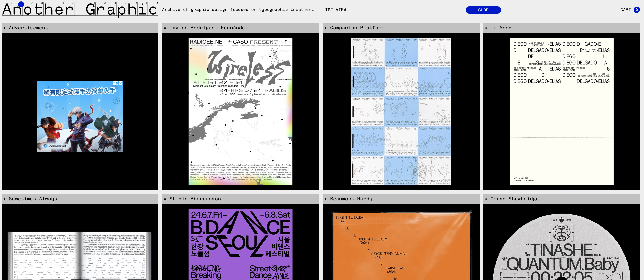Go home via the Another Graphic logo
The width and height of the screenshot is (644, 280).
point(80,9)
